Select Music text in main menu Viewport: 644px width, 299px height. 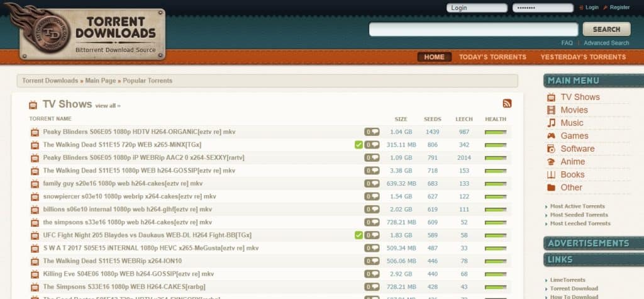tap(572, 123)
